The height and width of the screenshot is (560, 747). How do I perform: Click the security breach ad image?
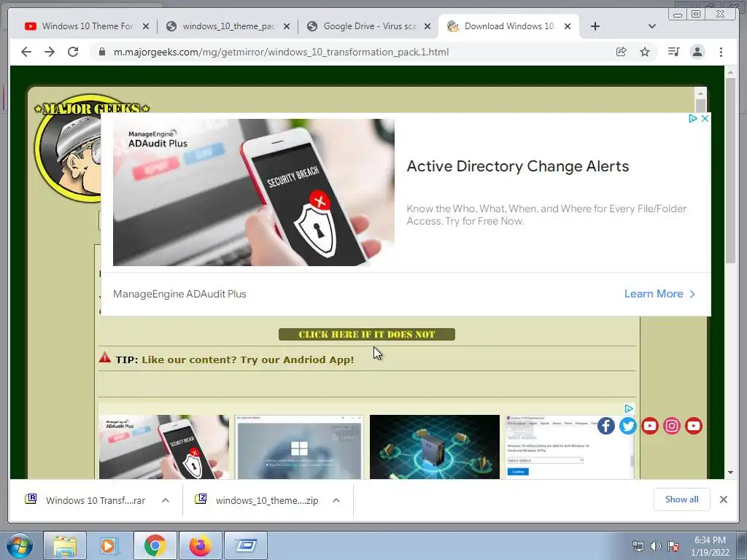click(x=253, y=192)
